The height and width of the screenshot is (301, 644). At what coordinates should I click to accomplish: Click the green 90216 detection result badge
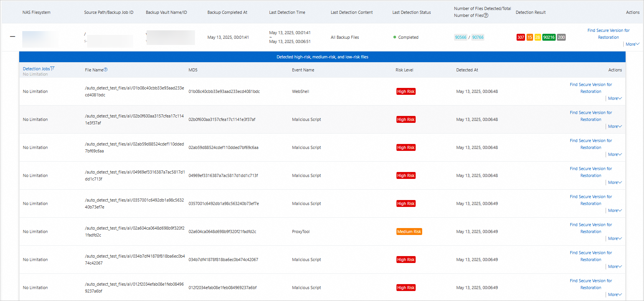pos(549,37)
